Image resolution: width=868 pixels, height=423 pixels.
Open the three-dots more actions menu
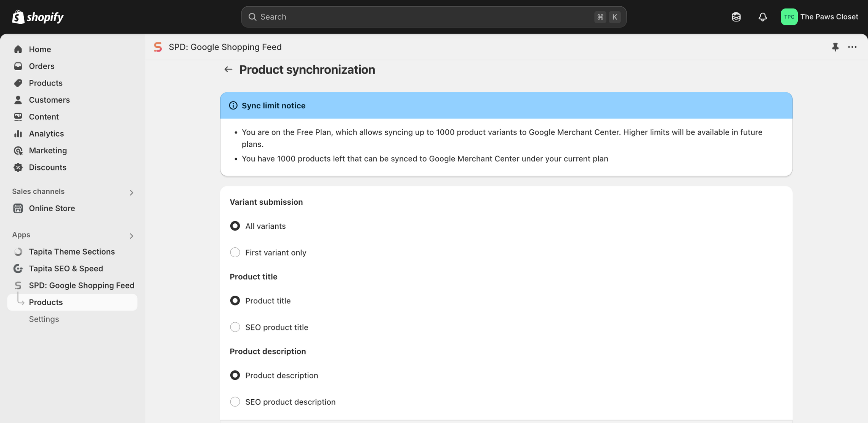pos(852,47)
